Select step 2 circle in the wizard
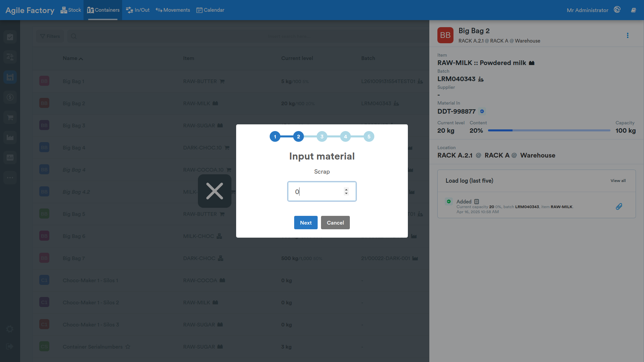Screen dimensions: 644x362 [x=299, y=136]
